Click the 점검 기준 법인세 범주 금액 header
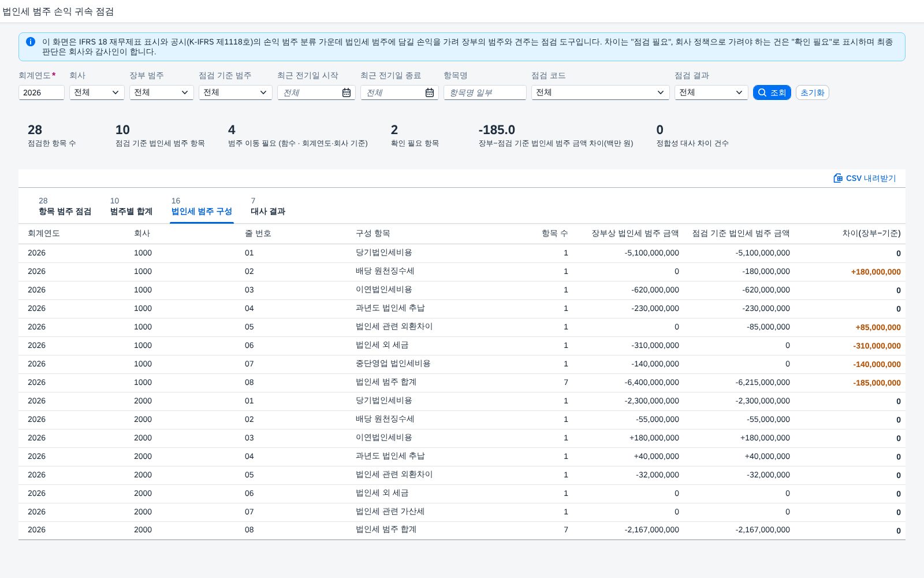The image size is (924, 578). pos(741,234)
